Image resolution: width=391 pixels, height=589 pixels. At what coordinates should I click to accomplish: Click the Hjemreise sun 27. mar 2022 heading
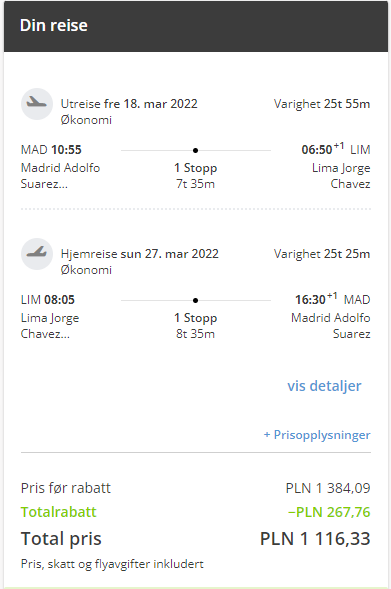140,254
